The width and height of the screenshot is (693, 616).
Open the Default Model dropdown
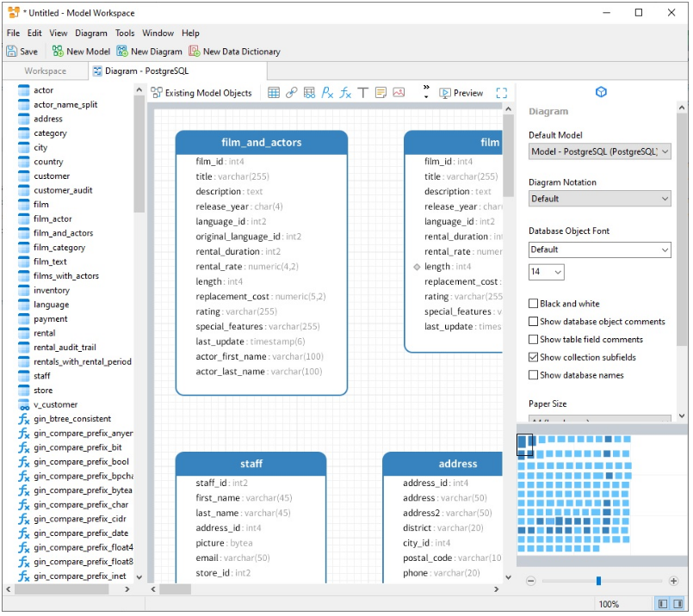tap(599, 151)
